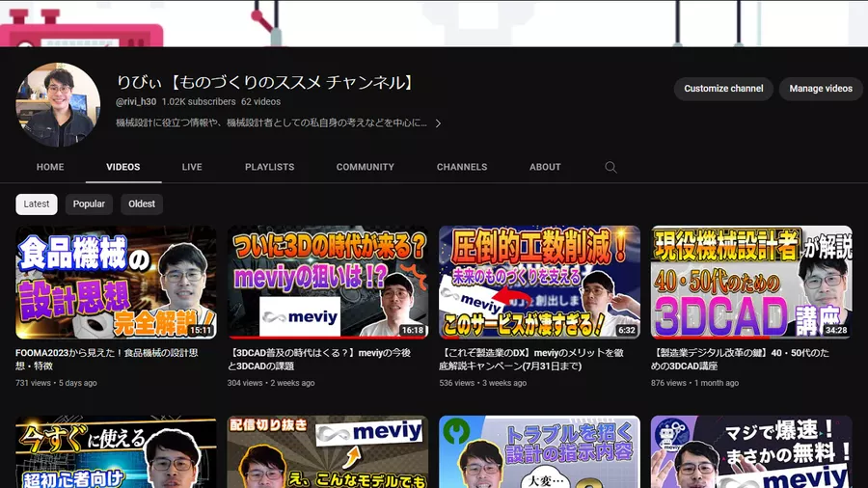The image size is (868, 488).
Task: Expand the channel description chevron
Action: tap(438, 123)
